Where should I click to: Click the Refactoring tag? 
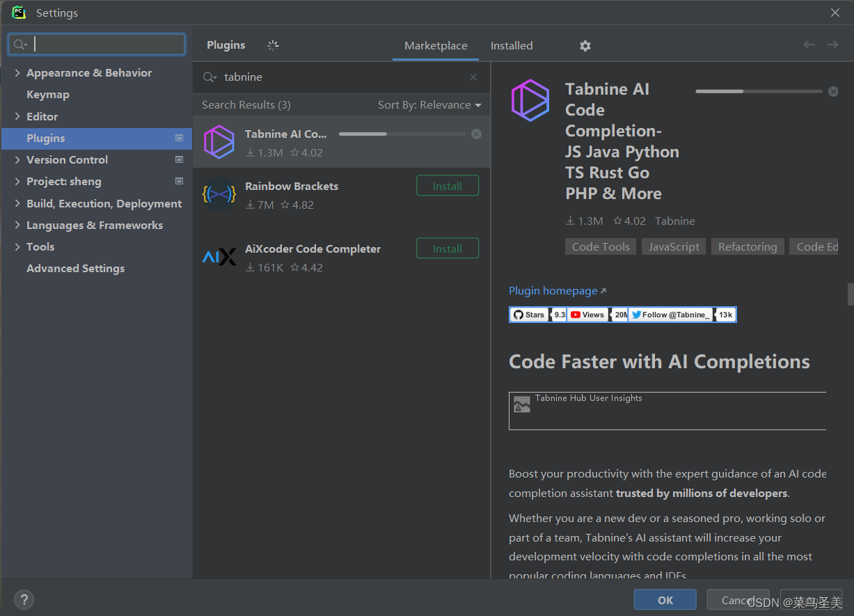[748, 247]
